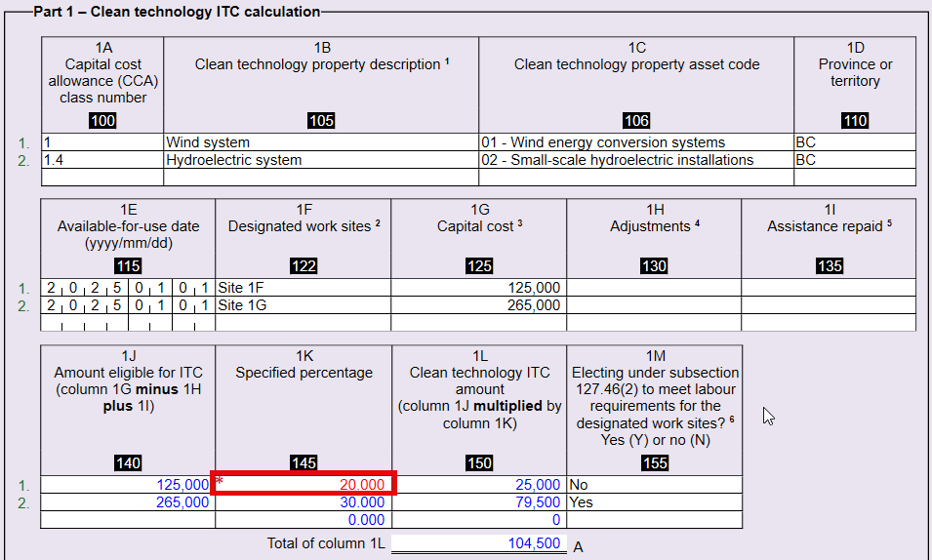Click the specified percentage 0.000 in empty row
Viewport: 932px width, 560px height.
(x=304, y=520)
